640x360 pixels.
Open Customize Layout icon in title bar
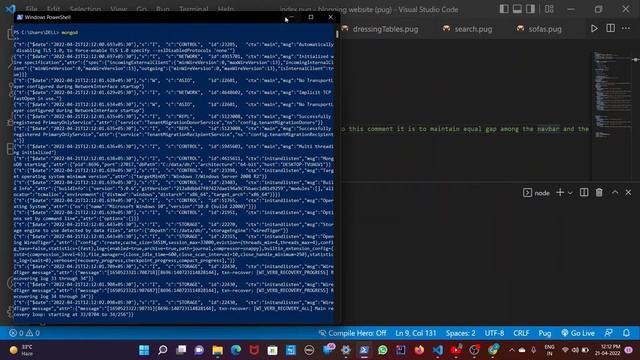coord(549,9)
